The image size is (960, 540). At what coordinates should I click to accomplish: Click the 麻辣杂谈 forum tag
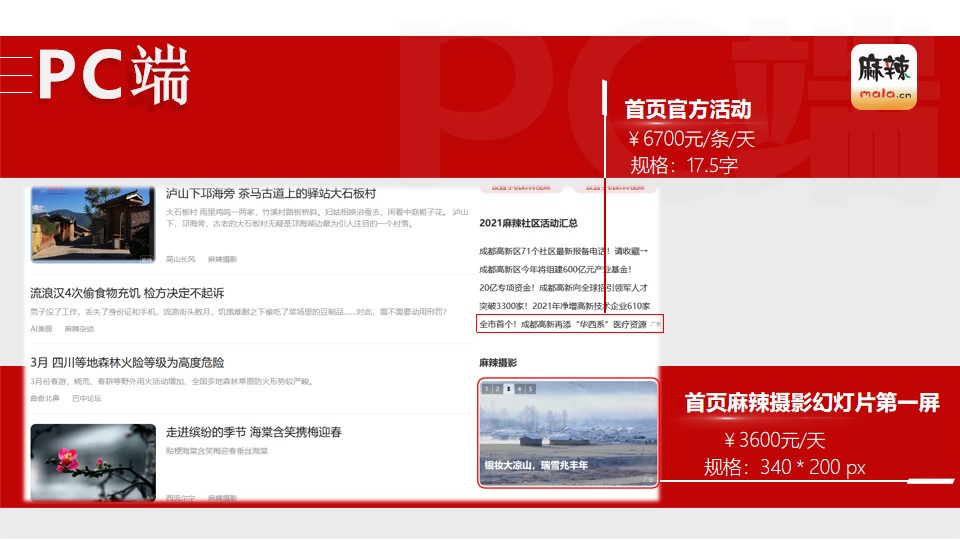click(x=79, y=329)
